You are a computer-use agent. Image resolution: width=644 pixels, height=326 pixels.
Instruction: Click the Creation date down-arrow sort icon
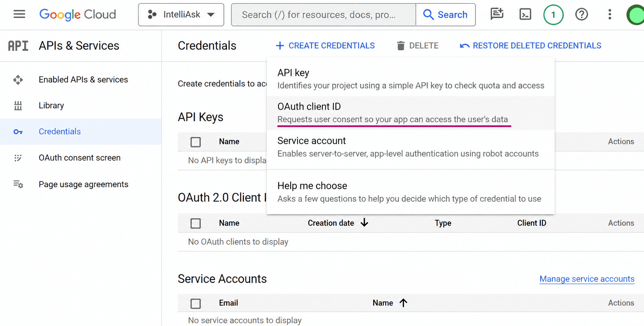click(x=364, y=223)
